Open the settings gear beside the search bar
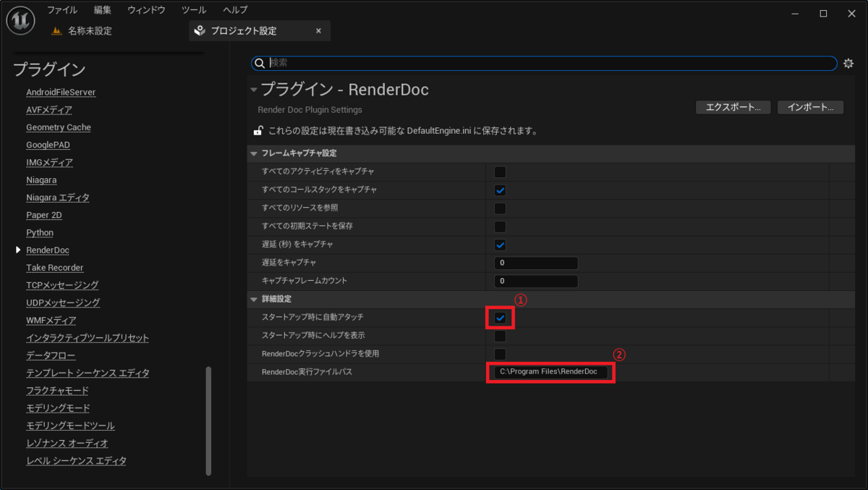 pyautogui.click(x=848, y=64)
